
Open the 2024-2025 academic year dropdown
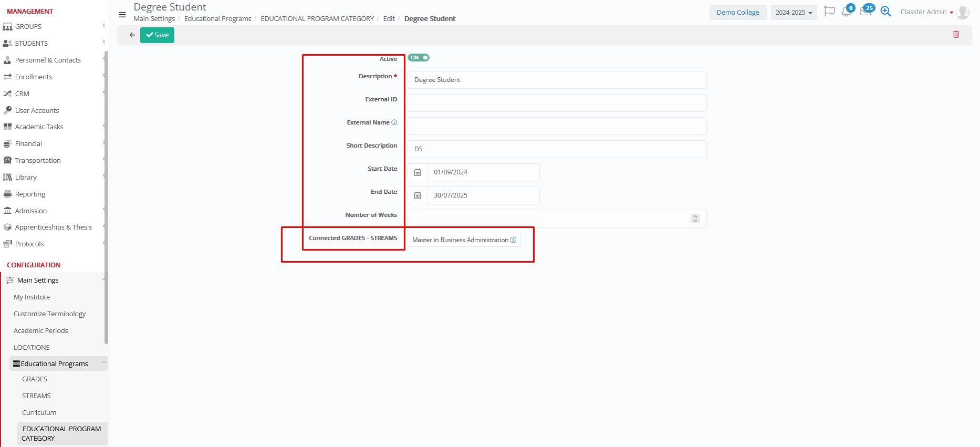point(794,13)
